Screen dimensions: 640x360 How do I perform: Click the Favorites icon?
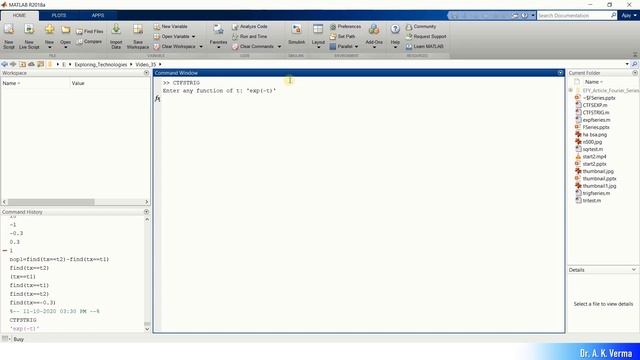[218, 29]
